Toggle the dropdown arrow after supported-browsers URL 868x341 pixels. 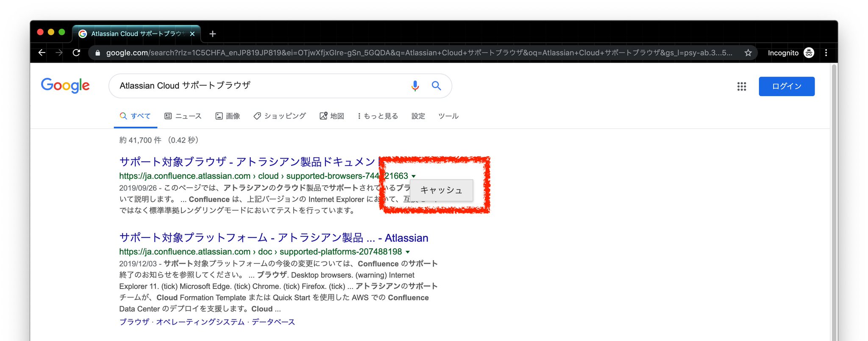(x=414, y=176)
